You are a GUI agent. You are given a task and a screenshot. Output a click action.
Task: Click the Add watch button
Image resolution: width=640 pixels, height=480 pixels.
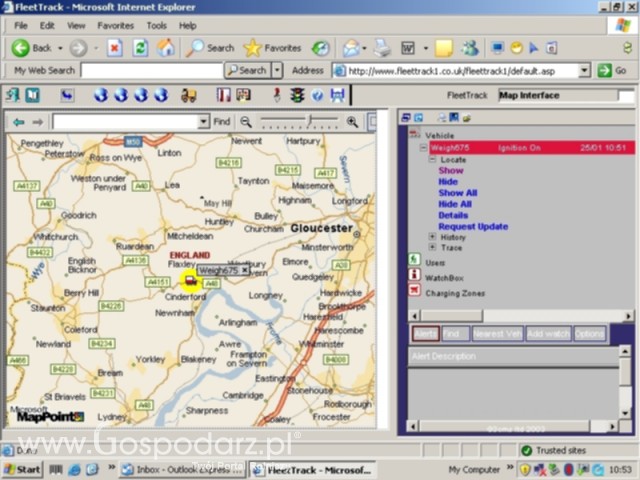click(548, 333)
